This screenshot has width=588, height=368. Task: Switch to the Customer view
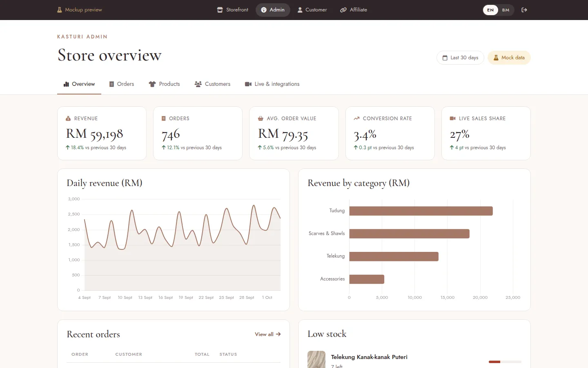click(x=312, y=10)
